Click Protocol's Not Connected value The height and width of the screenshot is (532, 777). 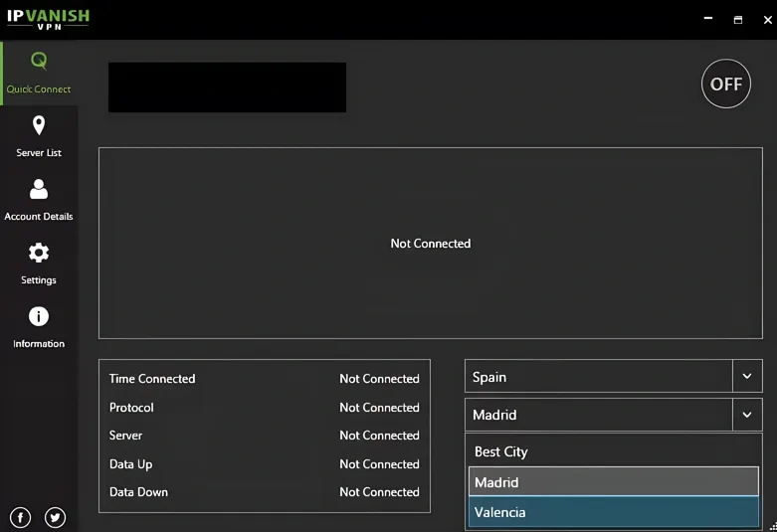(x=380, y=407)
